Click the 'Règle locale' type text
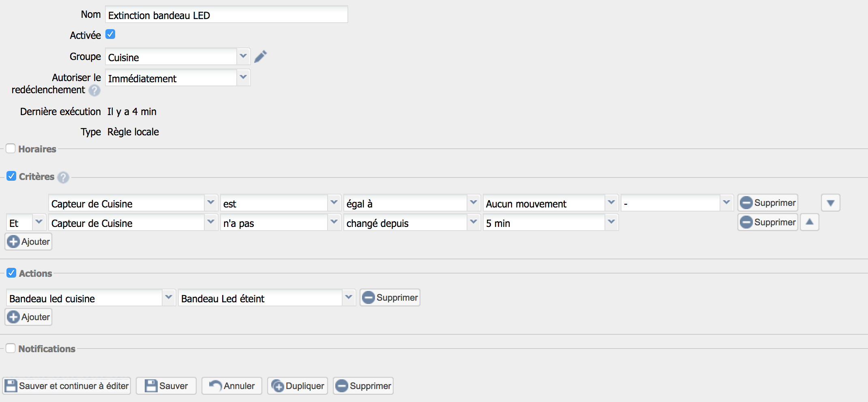Image resolution: width=868 pixels, height=402 pixels. [x=133, y=132]
